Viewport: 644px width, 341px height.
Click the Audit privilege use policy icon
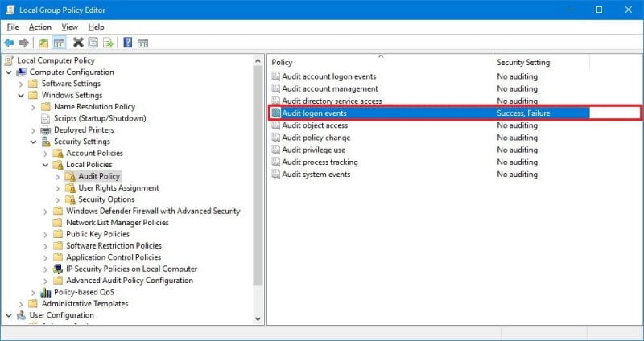(276, 150)
